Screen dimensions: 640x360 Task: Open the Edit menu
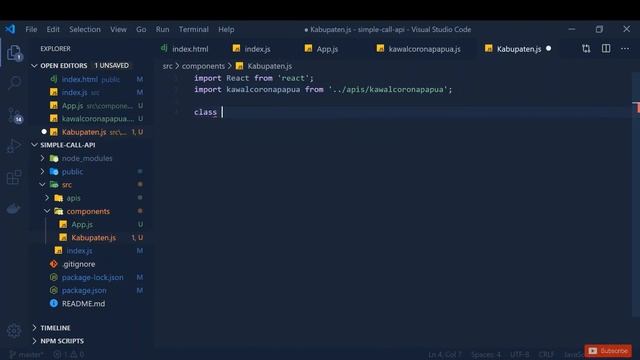[x=53, y=29]
